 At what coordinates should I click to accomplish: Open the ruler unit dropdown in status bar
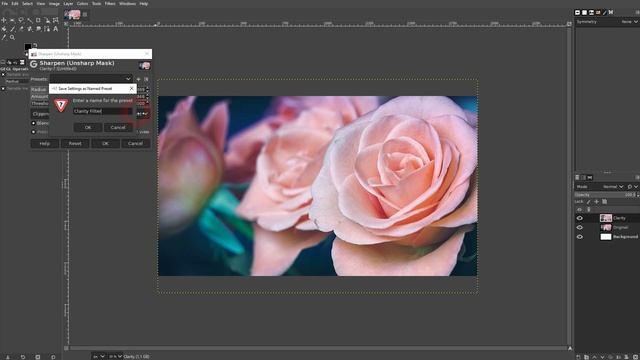98,356
